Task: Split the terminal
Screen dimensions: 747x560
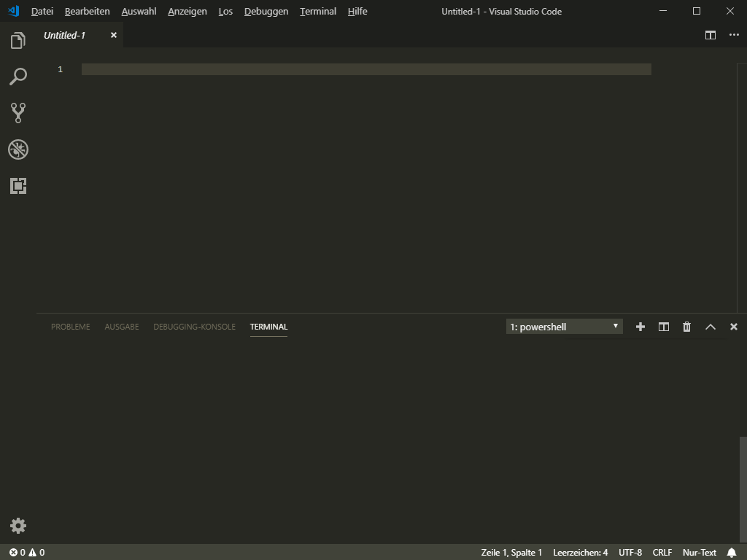Action: [x=663, y=327]
